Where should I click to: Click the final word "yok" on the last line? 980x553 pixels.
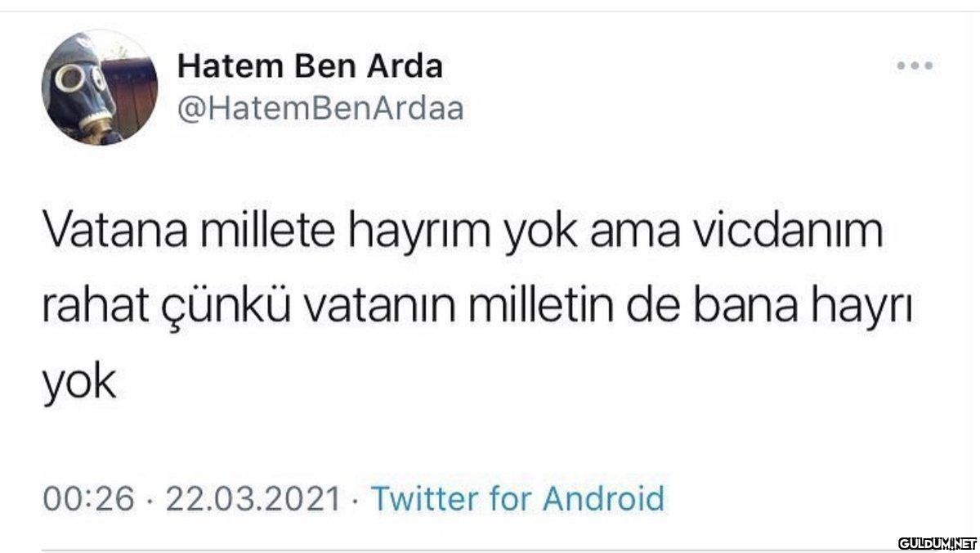click(79, 380)
